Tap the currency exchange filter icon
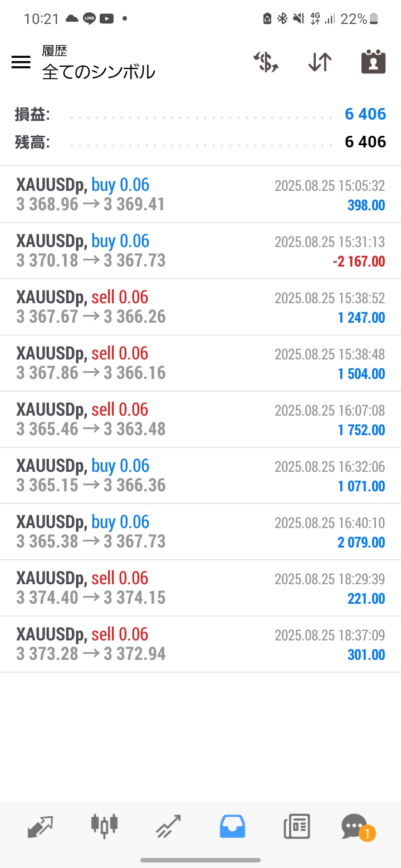 (x=266, y=62)
